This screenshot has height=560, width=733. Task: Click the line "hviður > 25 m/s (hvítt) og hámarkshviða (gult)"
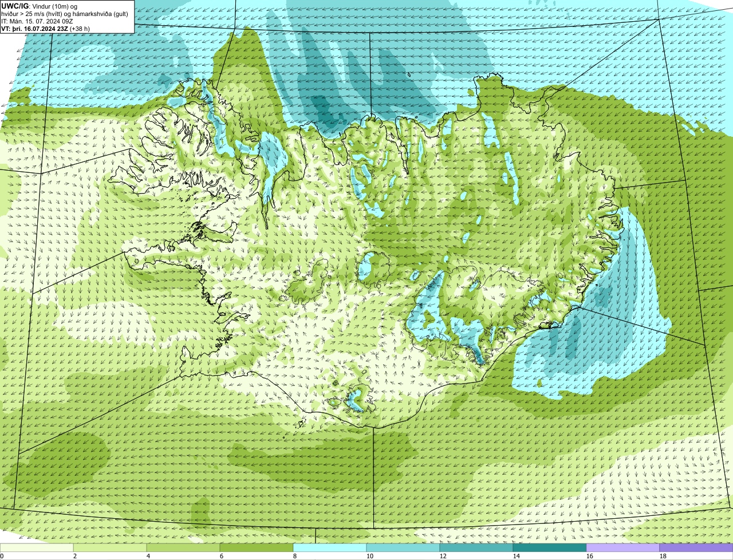point(65,14)
